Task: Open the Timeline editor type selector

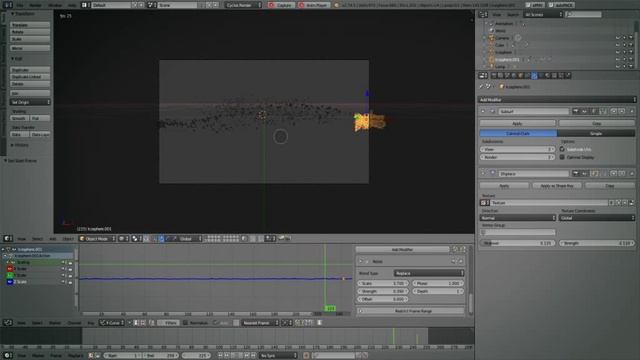Action: pos(8,356)
